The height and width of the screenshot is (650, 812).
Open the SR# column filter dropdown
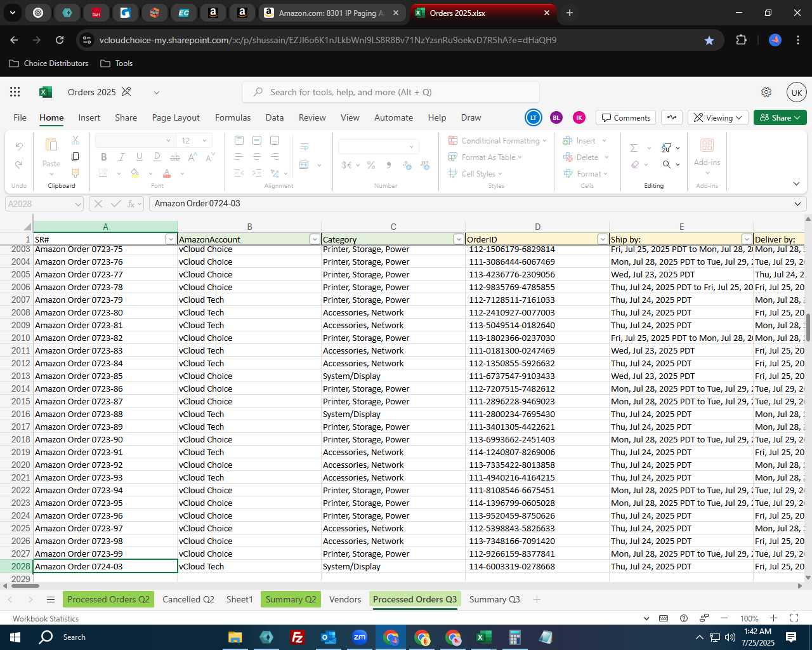[171, 239]
